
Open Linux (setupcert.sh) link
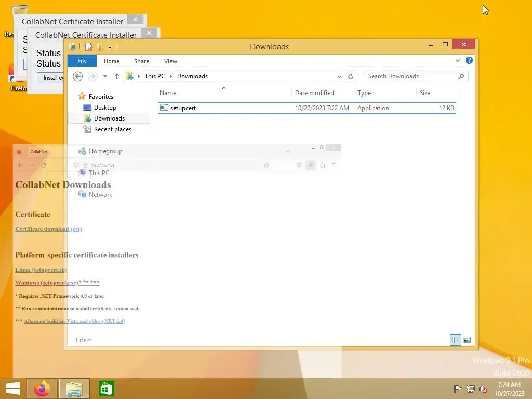(x=41, y=270)
